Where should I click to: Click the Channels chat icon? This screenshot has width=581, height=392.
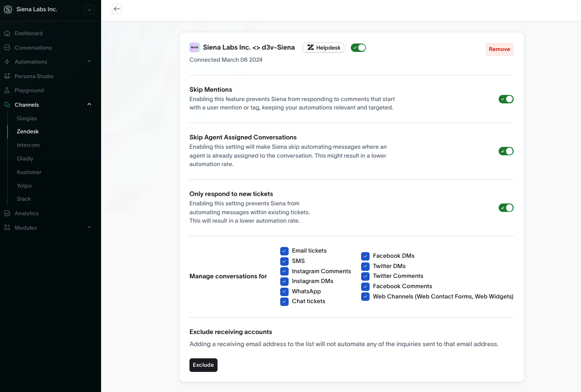[x=7, y=105]
